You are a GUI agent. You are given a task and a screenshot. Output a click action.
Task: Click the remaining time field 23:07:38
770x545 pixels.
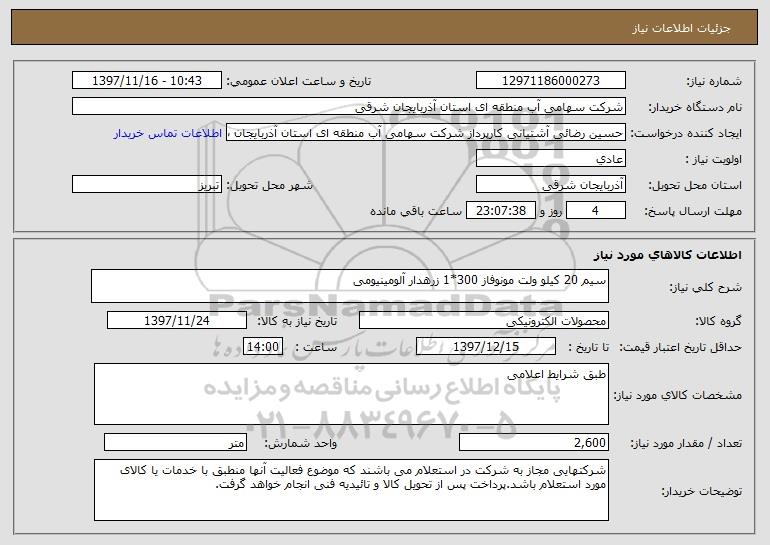[500, 211]
